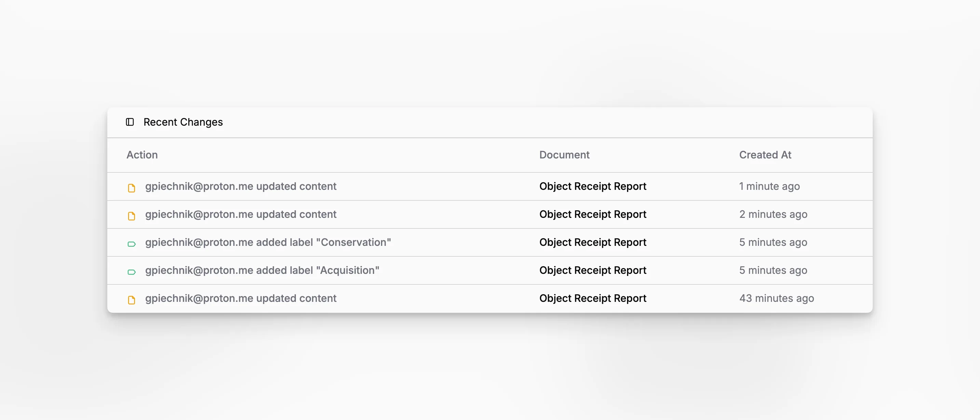Click the '5 minutes ago' timestamp in the Conservation row

coord(773,242)
